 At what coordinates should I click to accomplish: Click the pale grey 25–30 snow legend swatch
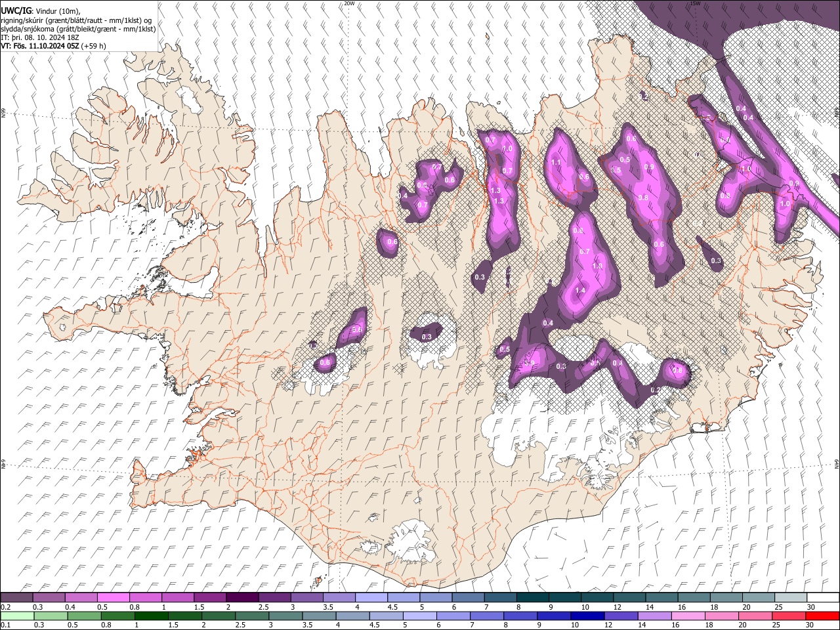pos(790,597)
